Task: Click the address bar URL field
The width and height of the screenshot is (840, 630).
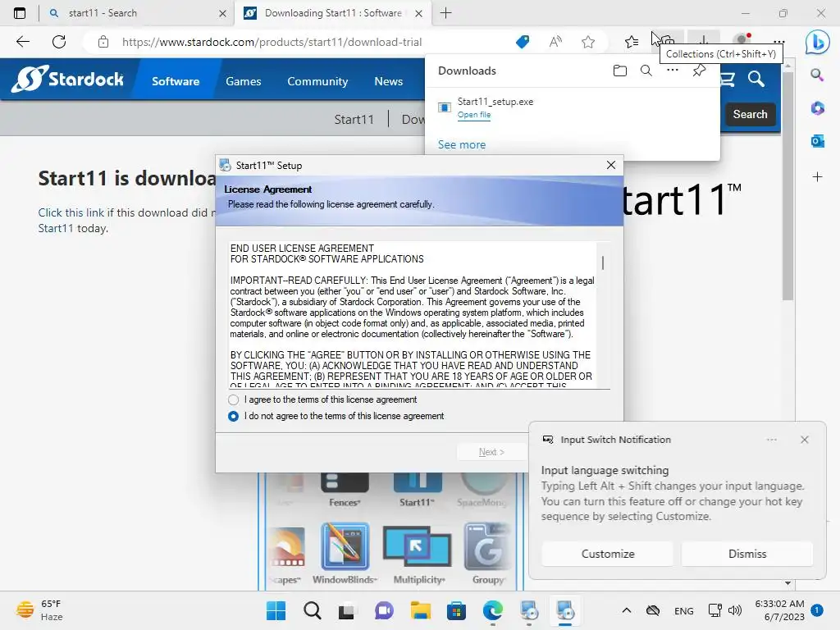Action: point(272,42)
